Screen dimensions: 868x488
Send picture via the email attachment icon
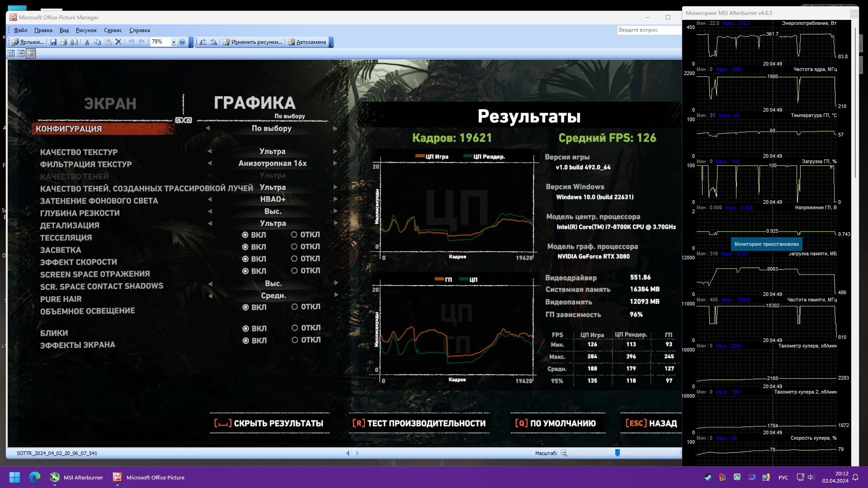click(x=74, y=42)
